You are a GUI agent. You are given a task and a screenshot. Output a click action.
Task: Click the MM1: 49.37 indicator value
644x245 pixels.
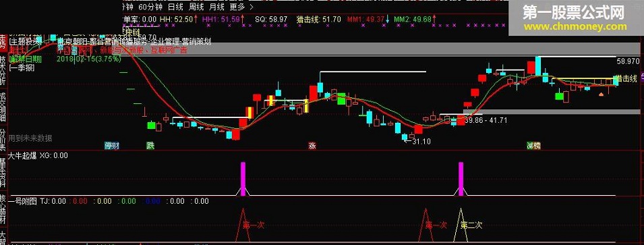pos(366,19)
